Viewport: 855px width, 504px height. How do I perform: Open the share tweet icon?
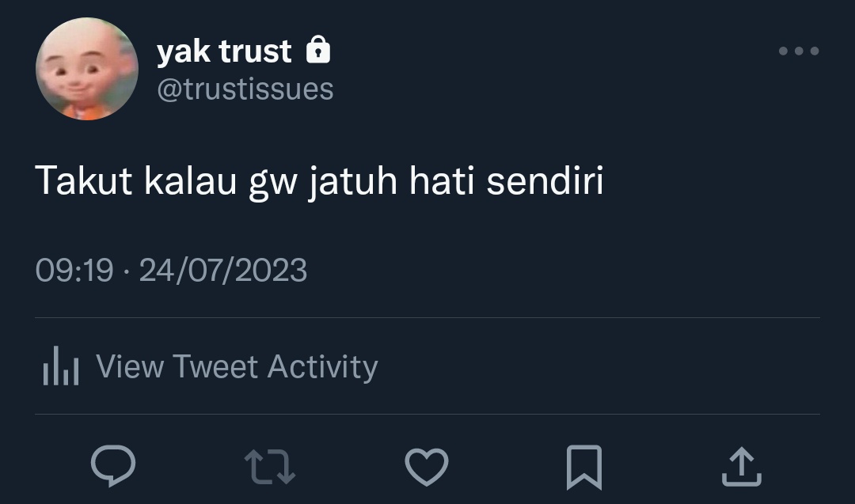point(742,466)
